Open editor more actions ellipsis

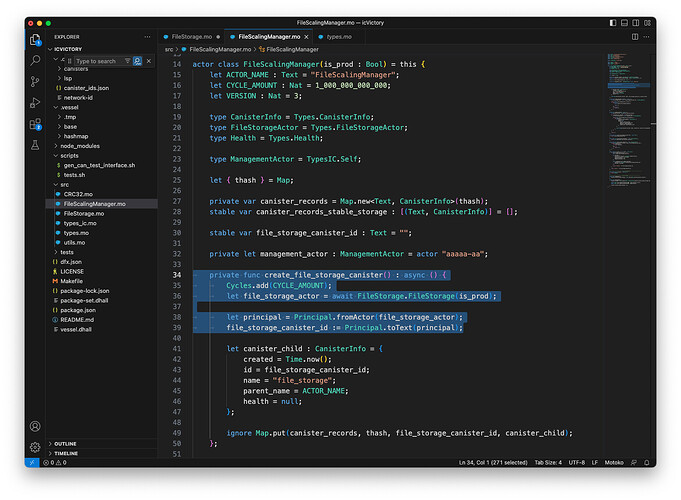pos(647,37)
